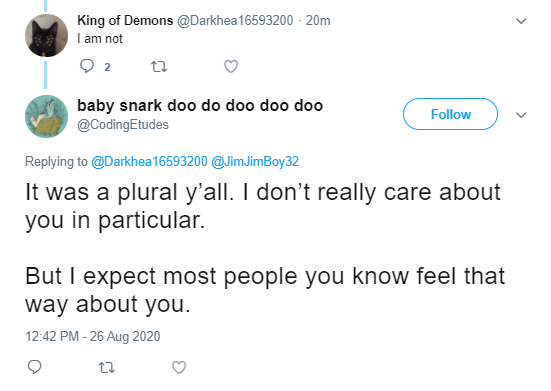Open King of Demons black cat avatar
551x391 pixels.
pyautogui.click(x=46, y=35)
